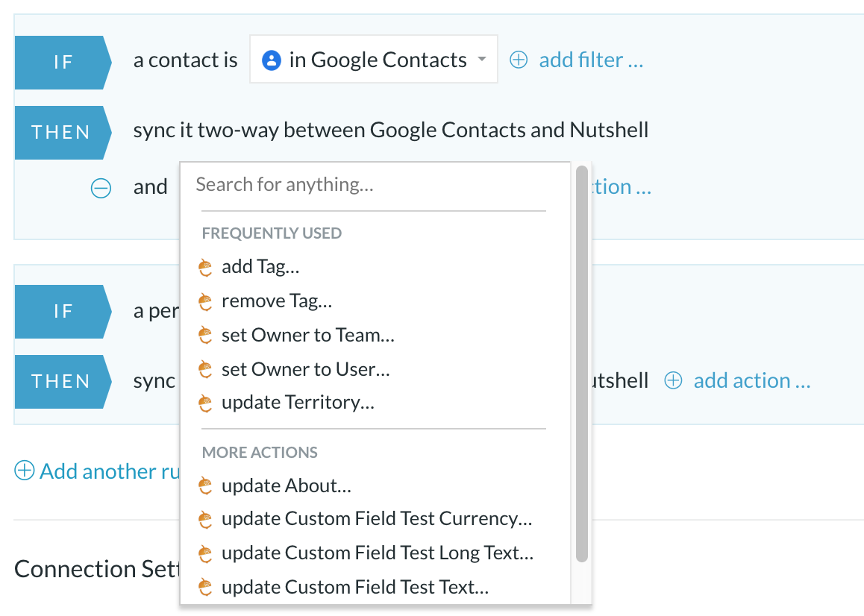Screen dimensions: 864x616
Task: Click acorn icon beside Custom Field Test Currency
Action: tap(205, 520)
